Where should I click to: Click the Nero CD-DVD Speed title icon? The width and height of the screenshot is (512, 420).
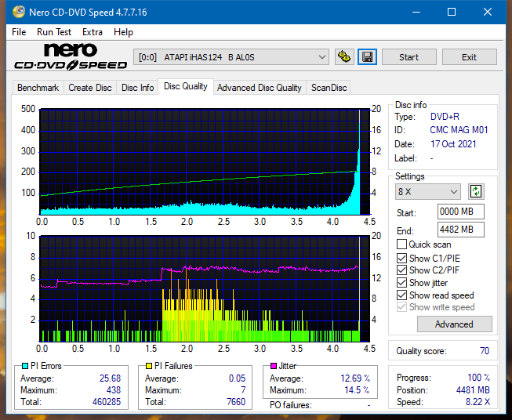[19, 12]
